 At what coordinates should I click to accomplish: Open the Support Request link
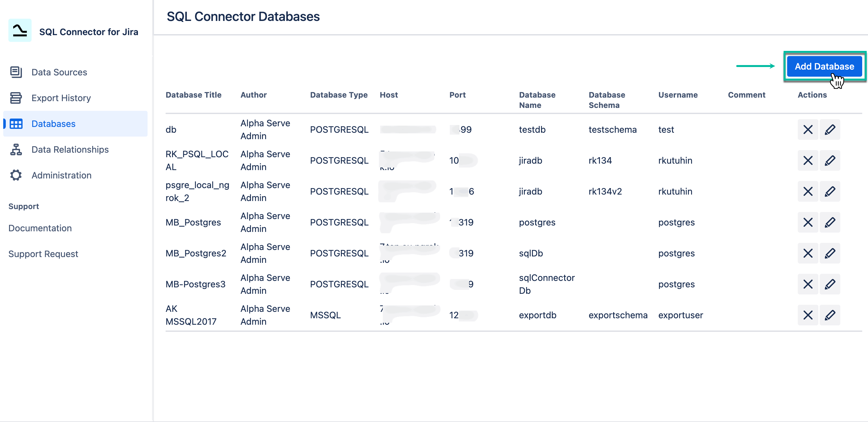tap(43, 254)
